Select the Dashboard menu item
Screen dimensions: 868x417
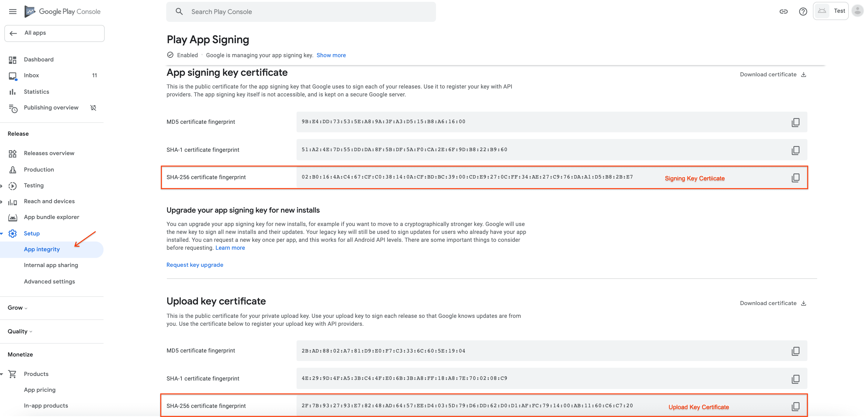(38, 59)
